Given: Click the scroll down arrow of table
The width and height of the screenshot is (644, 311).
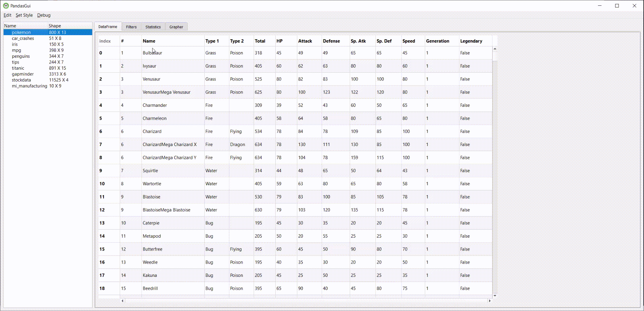Looking at the screenshot, I should coord(495,296).
